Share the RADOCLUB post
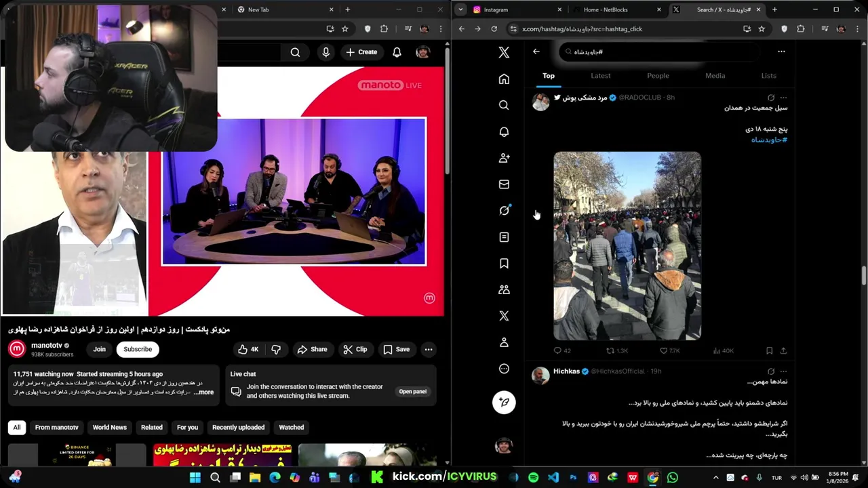The height and width of the screenshot is (488, 868). (x=783, y=350)
